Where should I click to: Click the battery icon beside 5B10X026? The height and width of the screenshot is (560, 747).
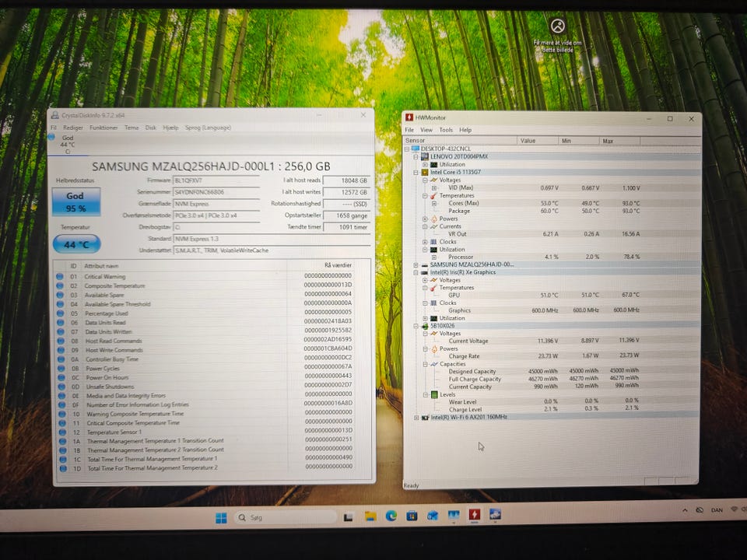[x=425, y=326]
